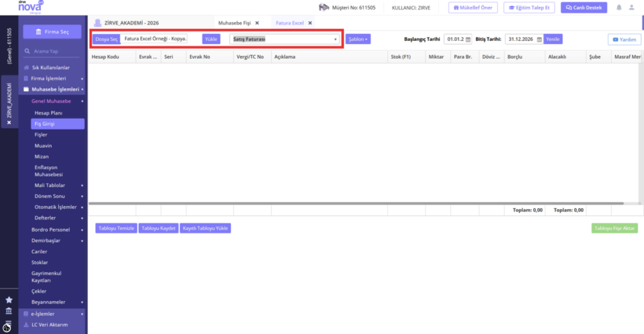
Task: Click the Hesap Kodu column header
Action: 112,57
